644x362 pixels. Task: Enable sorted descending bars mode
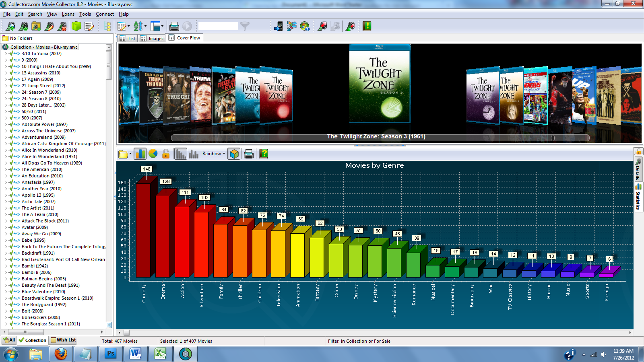pyautogui.click(x=181, y=154)
